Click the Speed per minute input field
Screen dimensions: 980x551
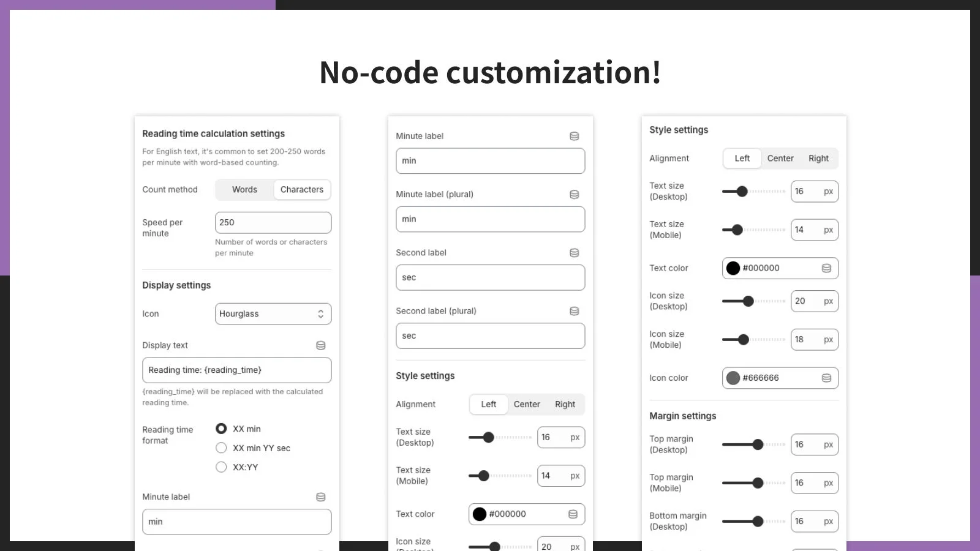[x=273, y=222]
